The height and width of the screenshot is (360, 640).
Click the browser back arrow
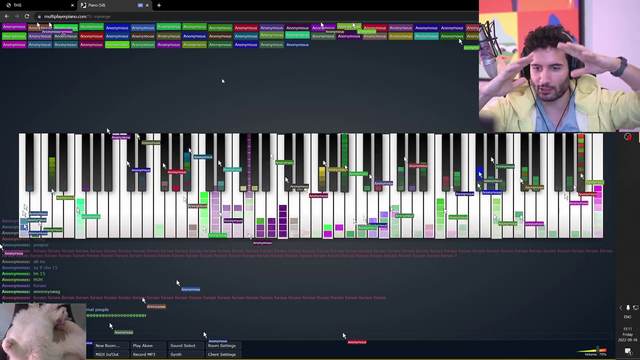pos(7,16)
